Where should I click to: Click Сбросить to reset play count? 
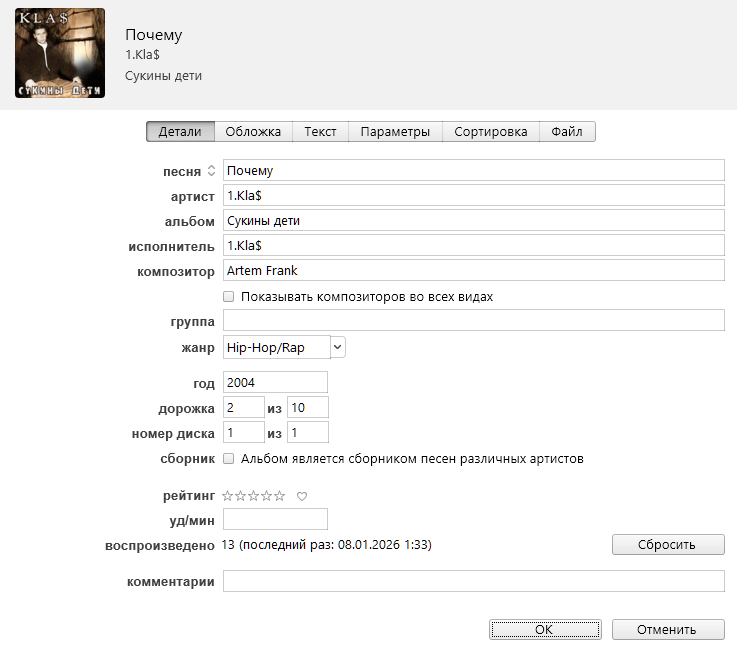(668, 545)
